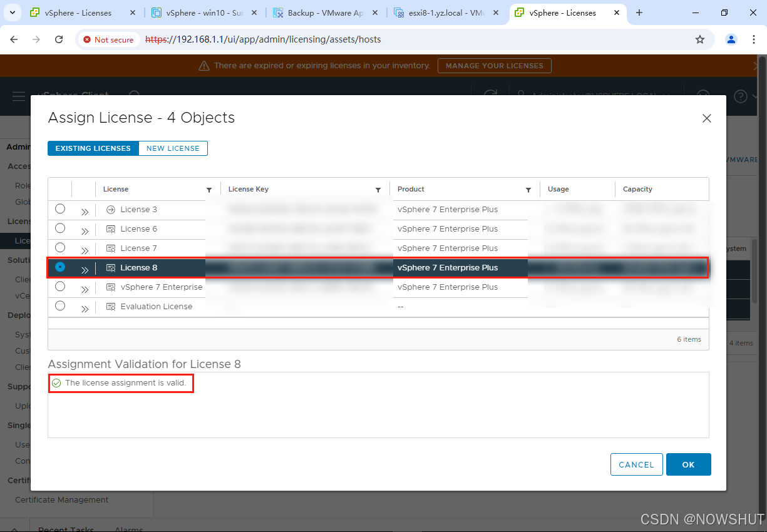Expand details for License 3 row
Viewport: 767px width, 532px height.
click(x=85, y=212)
